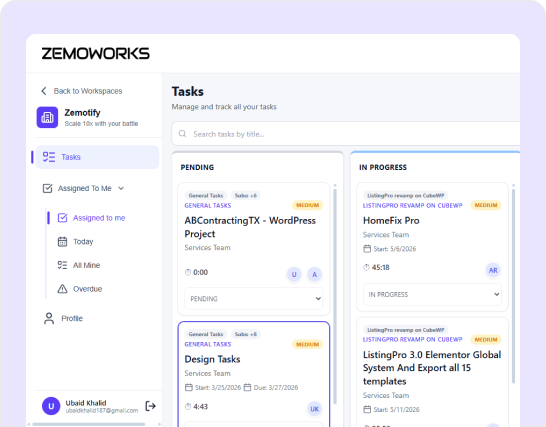Select Assigned to me sub-item
Viewport: 546px width, 427px height.
click(99, 218)
